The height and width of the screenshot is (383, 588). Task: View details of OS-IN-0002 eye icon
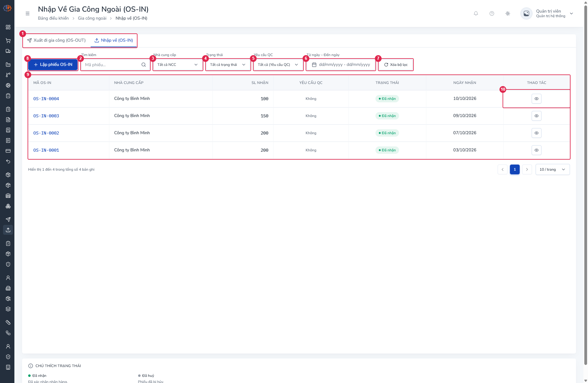[x=537, y=133]
